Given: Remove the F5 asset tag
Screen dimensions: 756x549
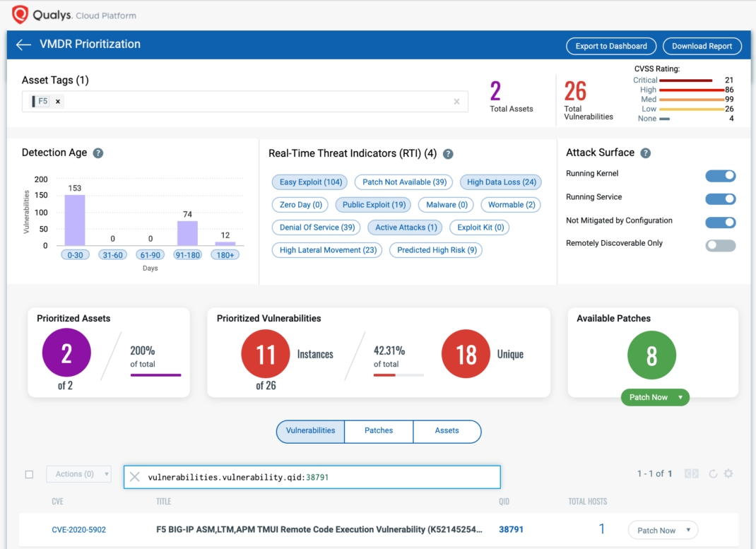Looking at the screenshot, I should click(x=58, y=102).
